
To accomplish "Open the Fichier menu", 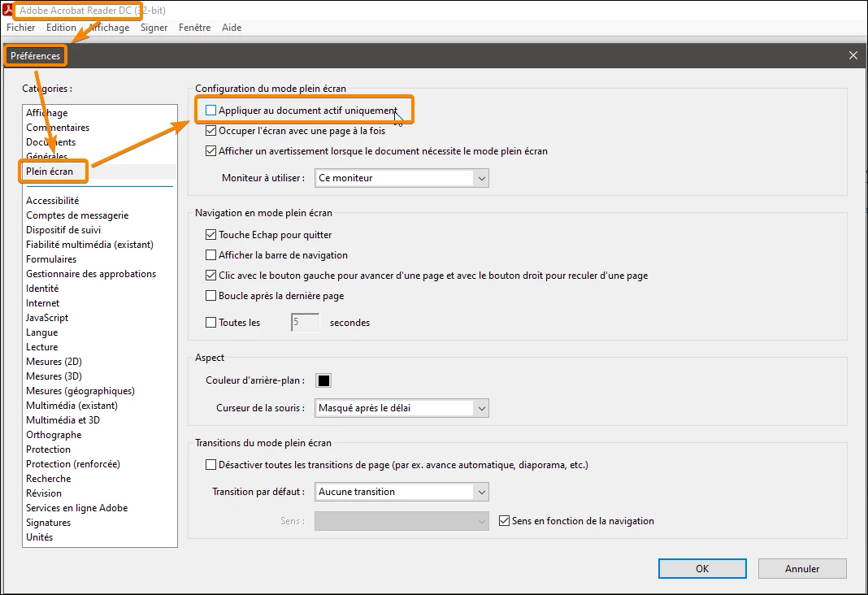I will [21, 27].
